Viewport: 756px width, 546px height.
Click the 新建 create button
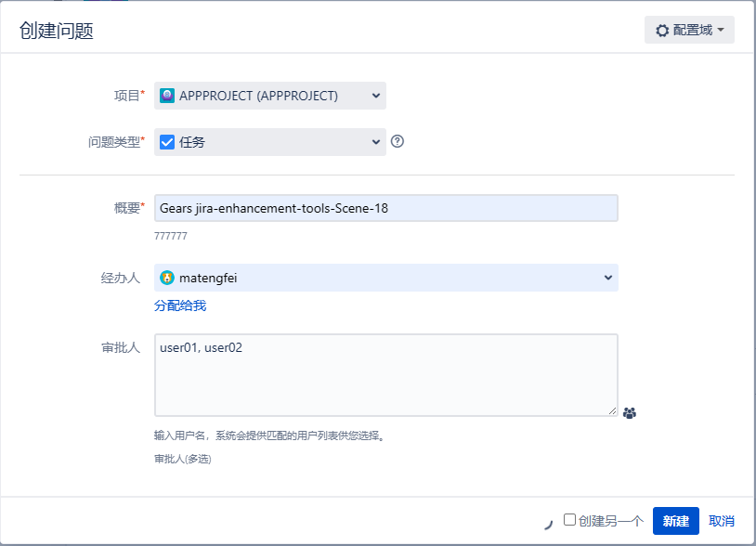pyautogui.click(x=675, y=521)
